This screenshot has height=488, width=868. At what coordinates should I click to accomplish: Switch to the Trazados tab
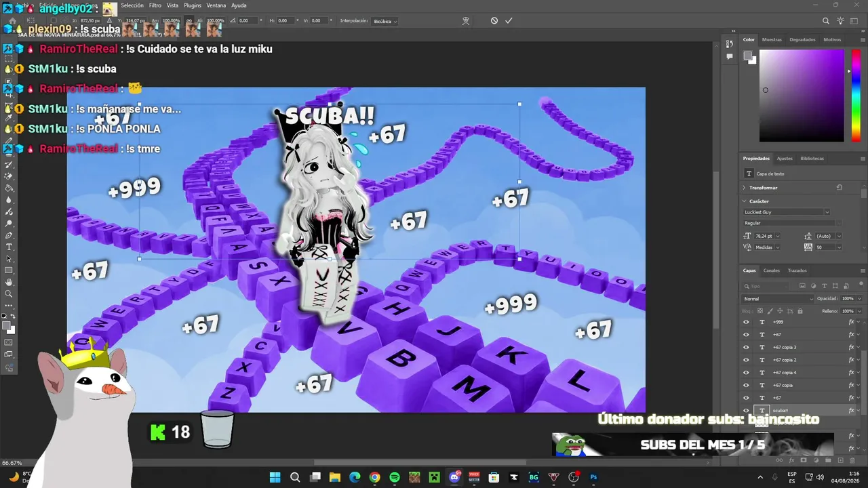click(x=797, y=270)
